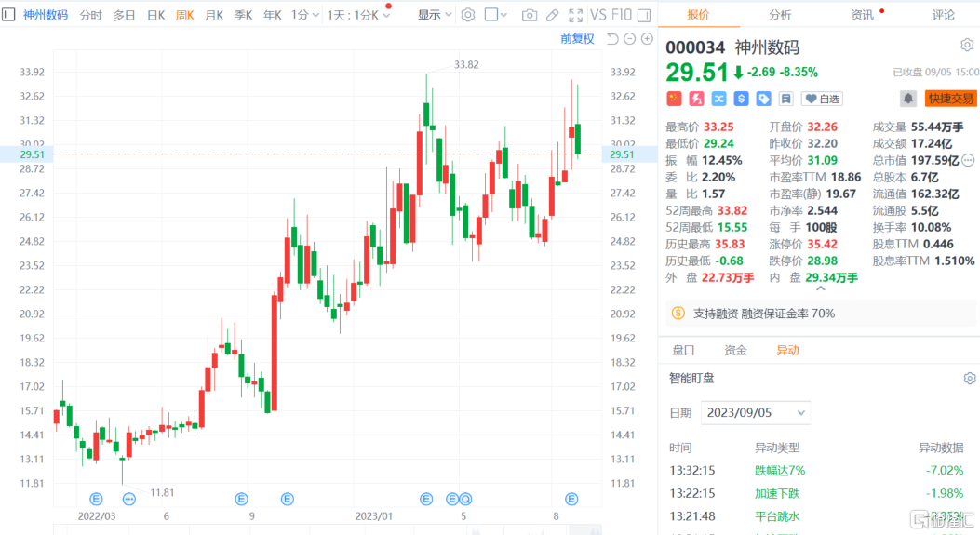Open quote panel settings gear

(x=967, y=45)
